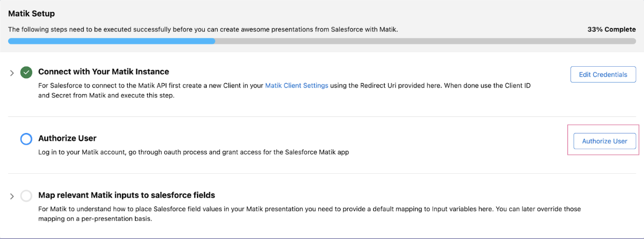The image size is (644, 239).
Task: Expand the Map relevant Matik inputs step
Action: coord(12,197)
